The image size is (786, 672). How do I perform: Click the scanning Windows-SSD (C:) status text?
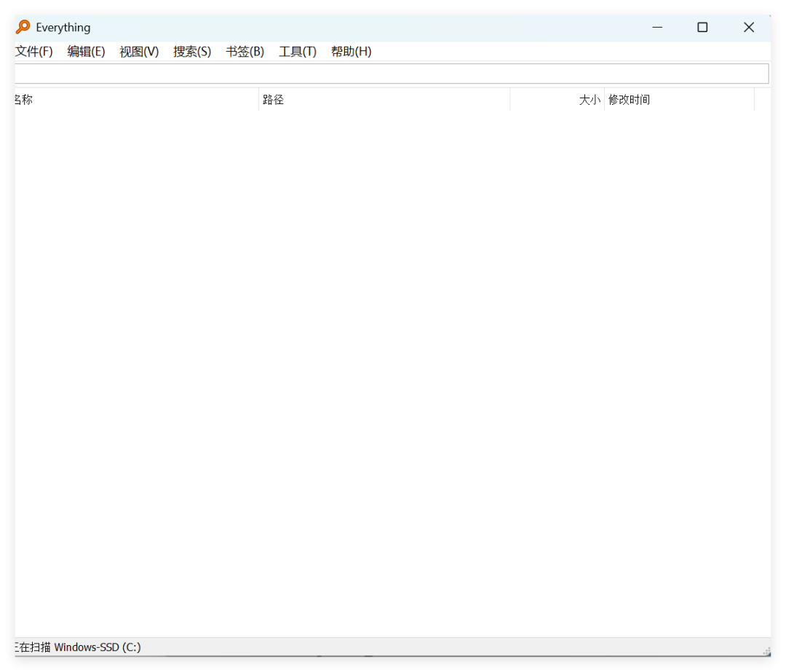(x=78, y=647)
